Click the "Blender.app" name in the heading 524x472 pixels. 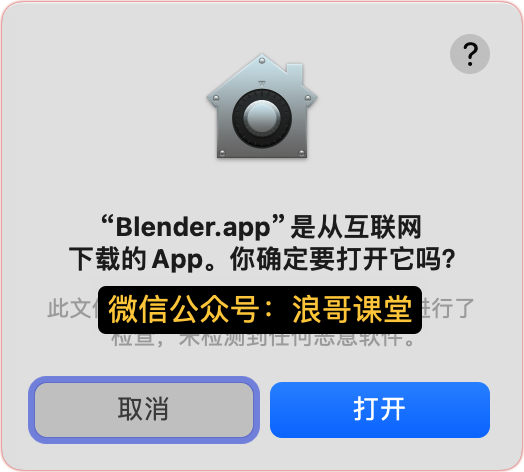[193, 227]
